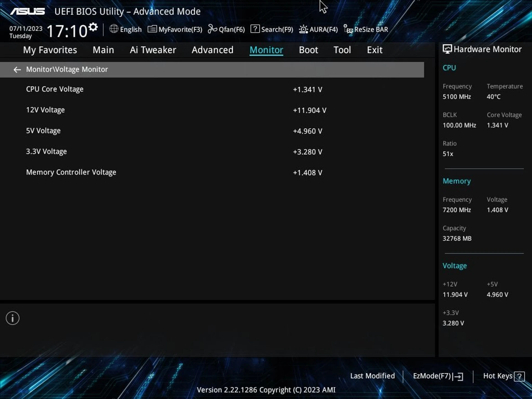
Task: Select the CPU Core Voltage row
Action: pyautogui.click(x=212, y=89)
